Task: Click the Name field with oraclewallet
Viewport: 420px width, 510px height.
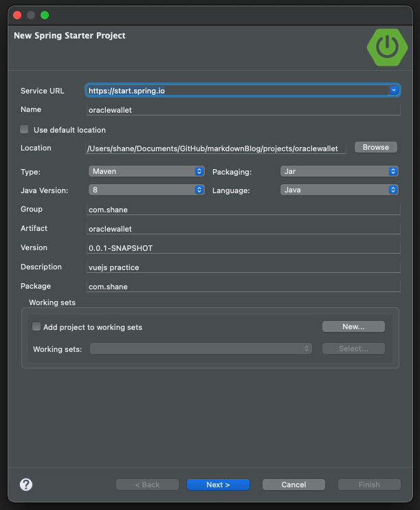Action: tap(243, 110)
